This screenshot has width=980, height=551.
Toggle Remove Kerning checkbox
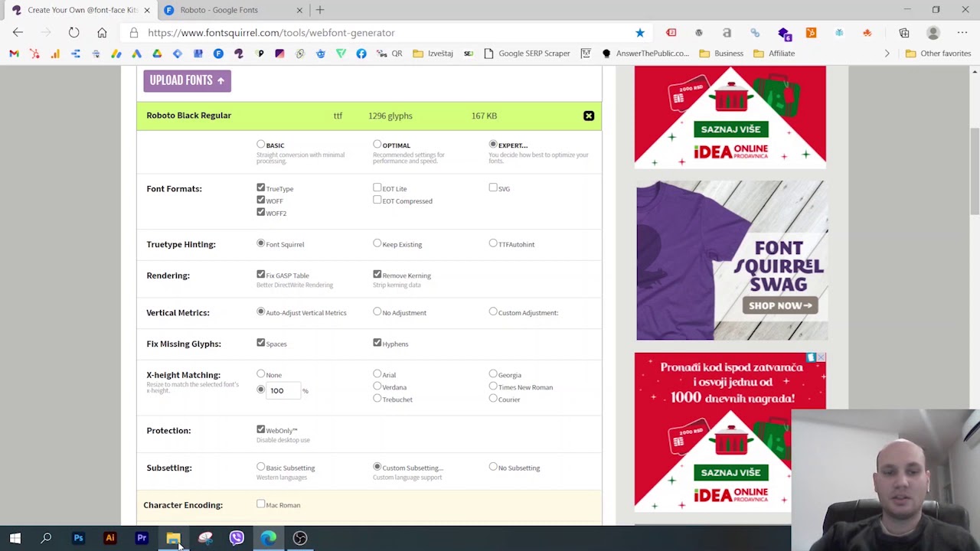[x=377, y=274]
